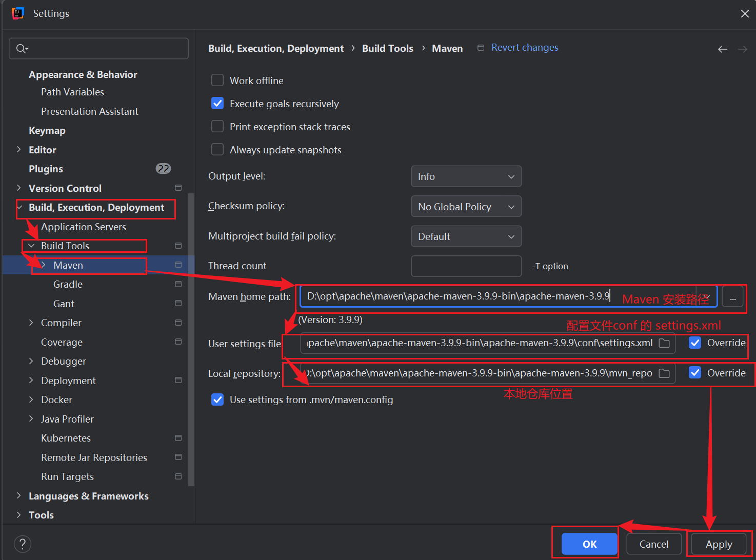Collapse Build, Execution, Deployment section
Image resolution: width=756 pixels, height=560 pixels.
tap(19, 207)
